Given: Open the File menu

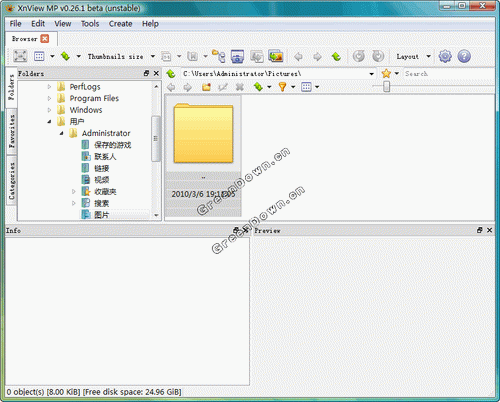Looking at the screenshot, I should 15,24.
